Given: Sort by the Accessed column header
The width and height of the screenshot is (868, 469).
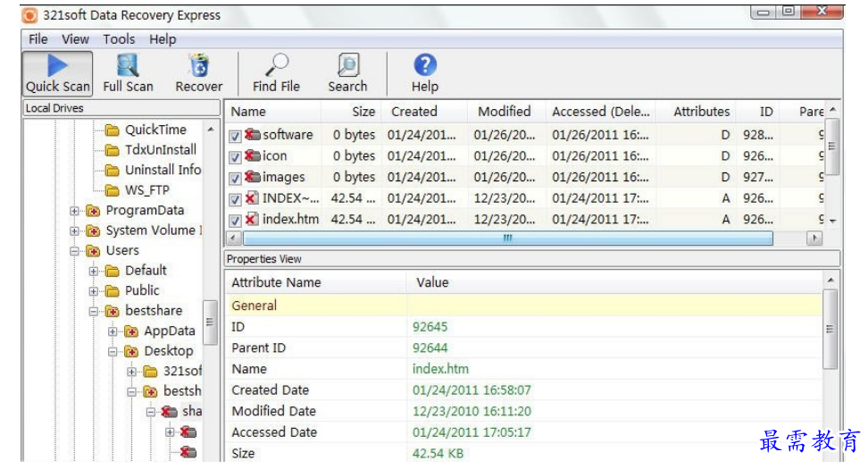Looking at the screenshot, I should [601, 112].
